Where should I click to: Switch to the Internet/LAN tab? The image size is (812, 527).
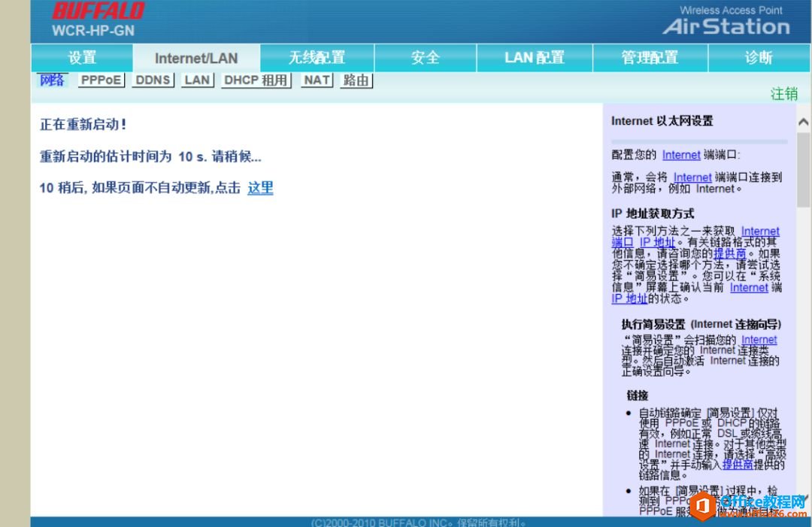(196, 58)
